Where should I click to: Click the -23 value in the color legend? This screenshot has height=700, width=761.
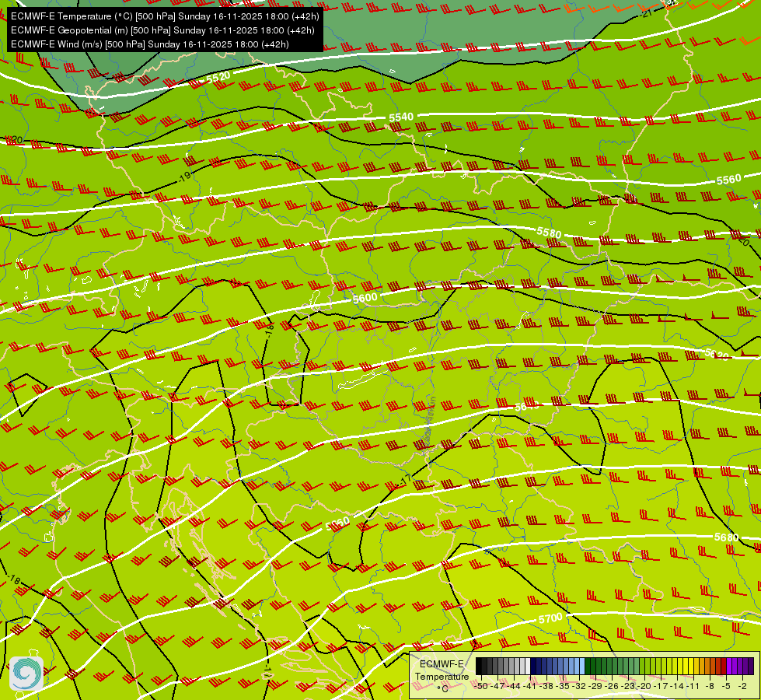tap(628, 686)
